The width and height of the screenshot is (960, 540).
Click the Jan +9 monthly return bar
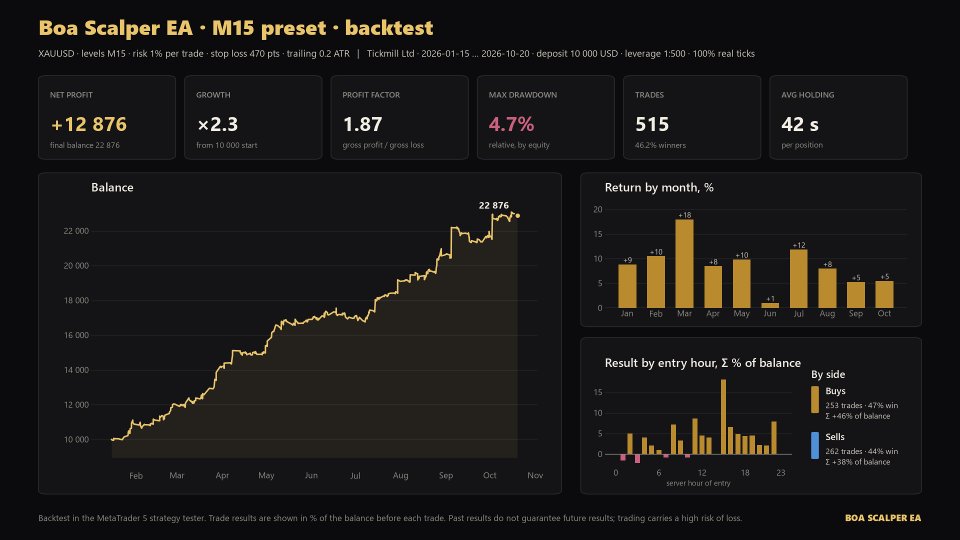click(627, 286)
